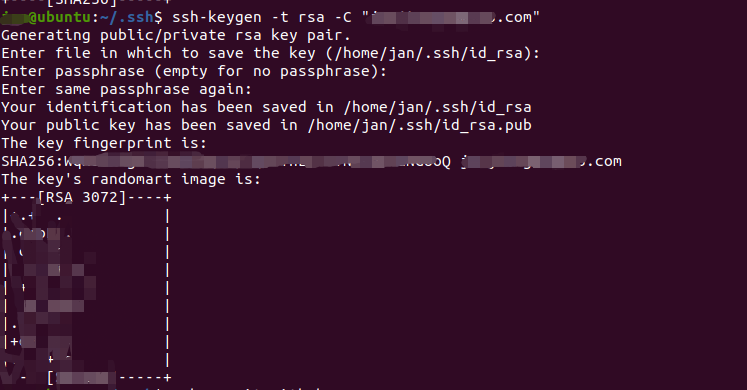Click the "Generating public/private rsa key pair" line

(x=176, y=36)
